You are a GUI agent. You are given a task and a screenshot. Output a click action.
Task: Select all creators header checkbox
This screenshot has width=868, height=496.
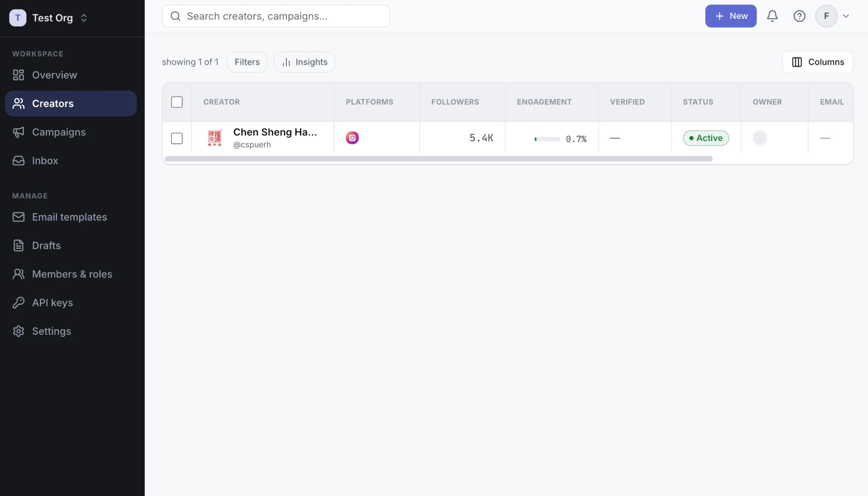pyautogui.click(x=177, y=102)
